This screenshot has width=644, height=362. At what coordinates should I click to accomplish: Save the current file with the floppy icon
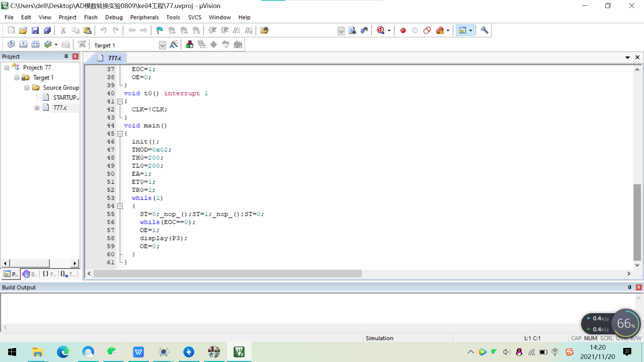pyautogui.click(x=35, y=31)
